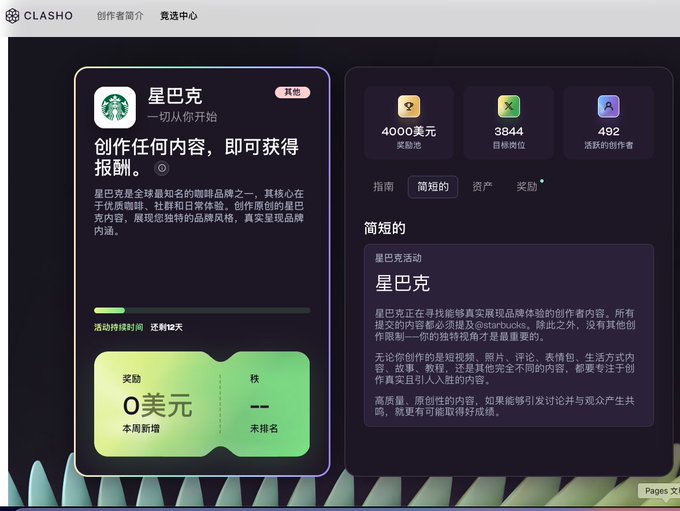
Task: Click the pink 其他 category tag
Action: coord(292,92)
